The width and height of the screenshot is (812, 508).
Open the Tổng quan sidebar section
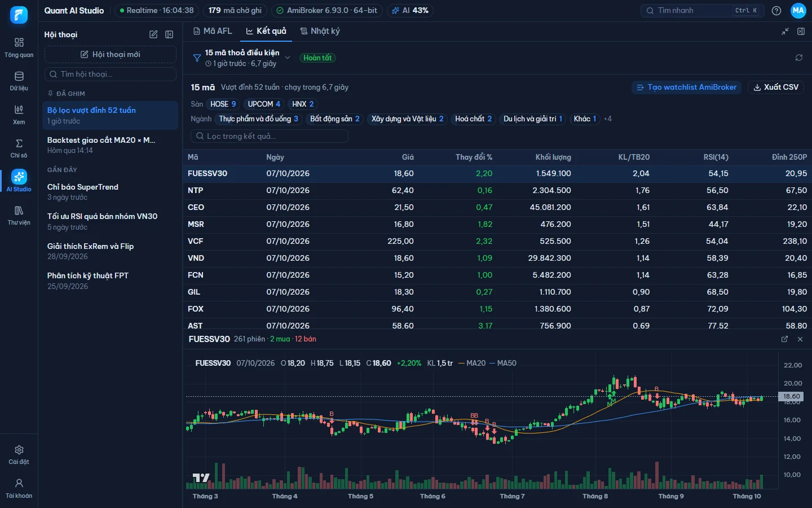click(x=19, y=47)
